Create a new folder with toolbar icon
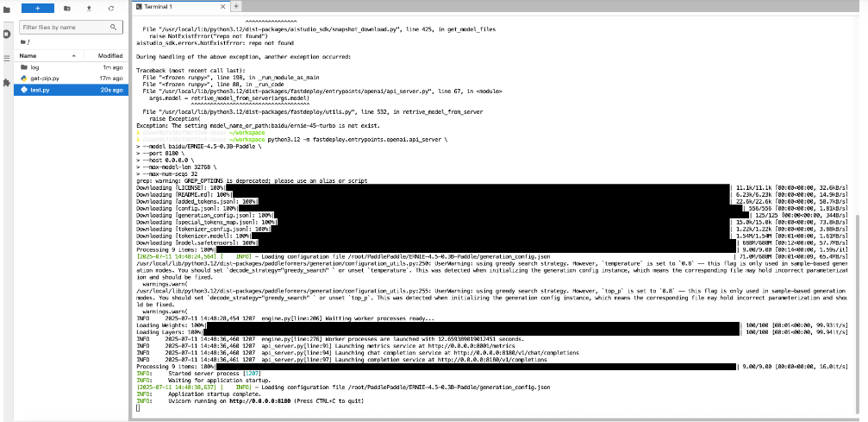The width and height of the screenshot is (868, 422). click(67, 9)
